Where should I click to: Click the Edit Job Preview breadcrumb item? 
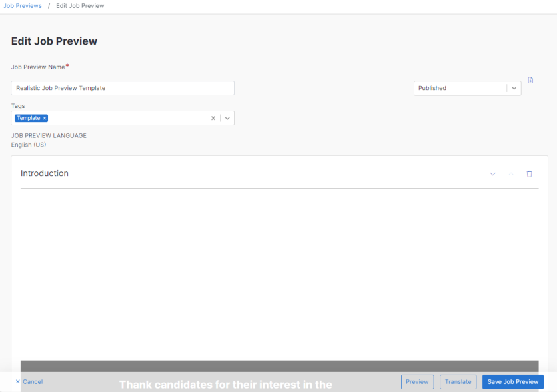click(x=80, y=6)
